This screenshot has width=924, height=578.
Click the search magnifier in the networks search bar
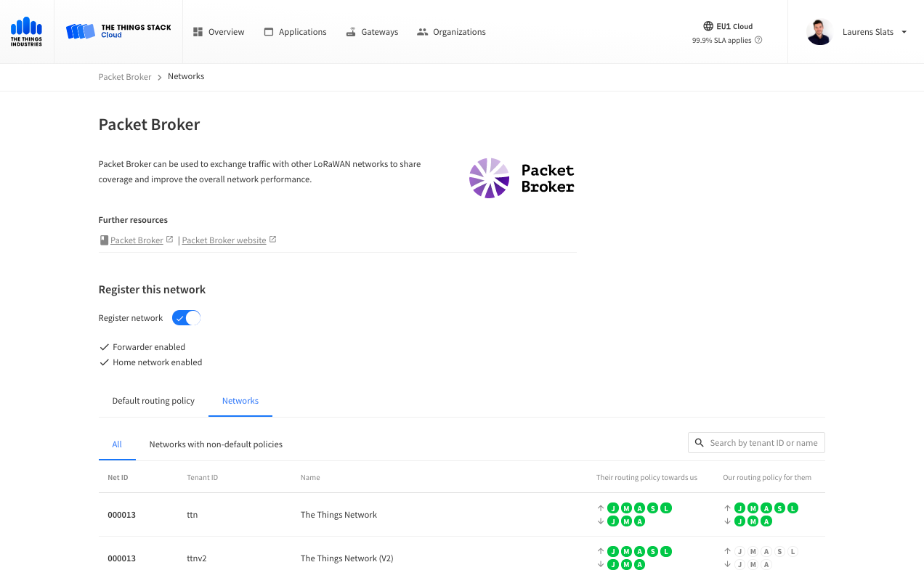[x=699, y=442]
